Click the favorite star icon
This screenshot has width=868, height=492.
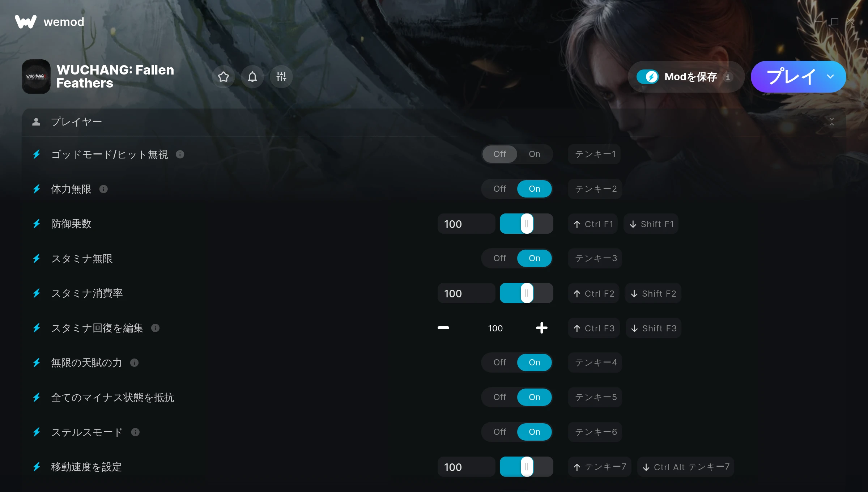(224, 77)
